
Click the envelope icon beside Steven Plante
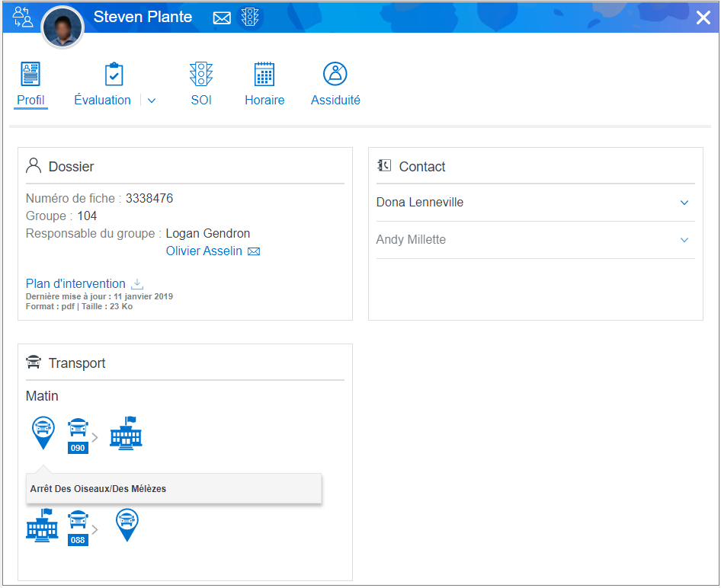222,18
